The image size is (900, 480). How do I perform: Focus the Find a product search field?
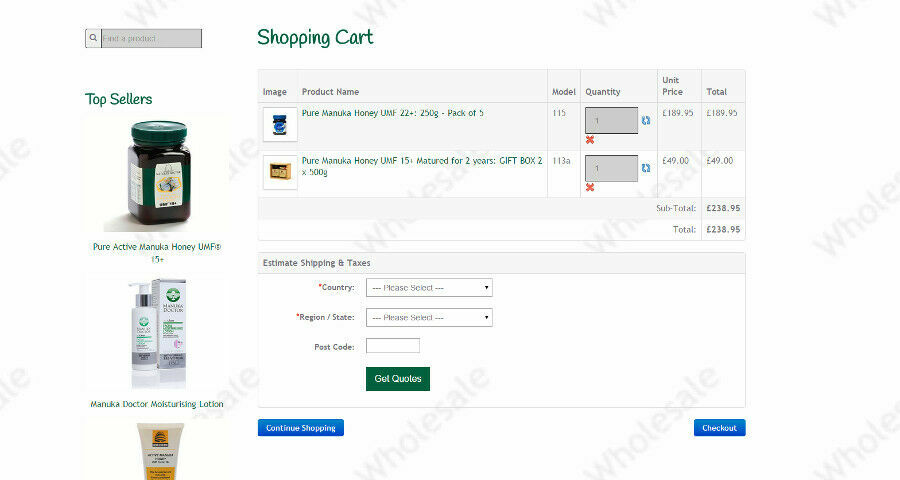click(x=152, y=38)
